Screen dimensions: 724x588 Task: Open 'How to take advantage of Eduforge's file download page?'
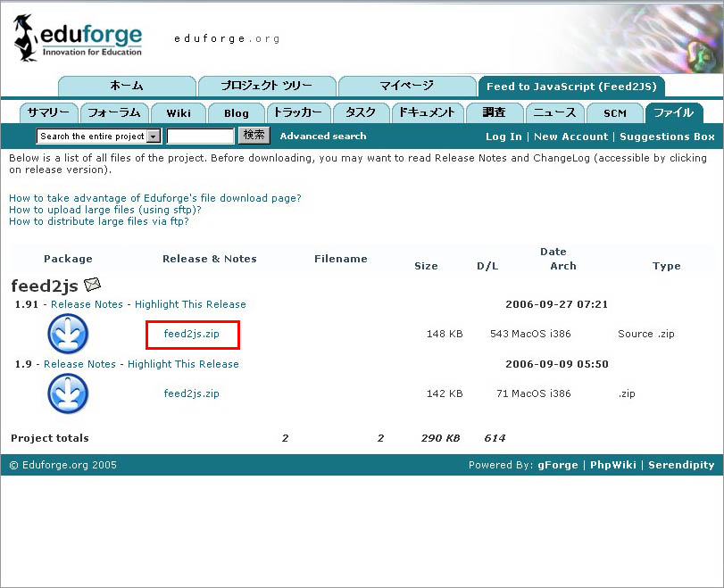(x=155, y=198)
